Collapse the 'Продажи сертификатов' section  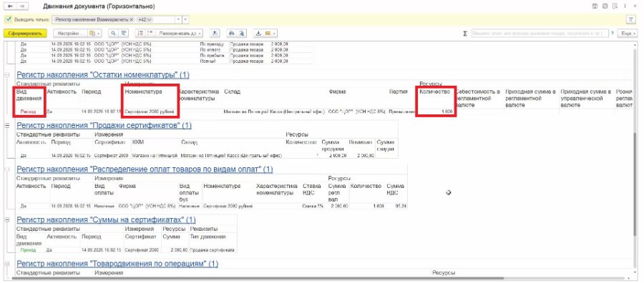pos(7,125)
